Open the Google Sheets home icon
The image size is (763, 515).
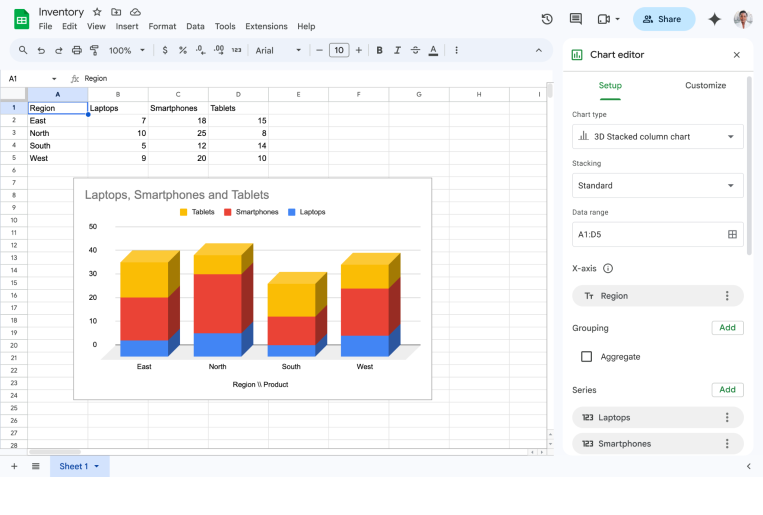coord(21,19)
